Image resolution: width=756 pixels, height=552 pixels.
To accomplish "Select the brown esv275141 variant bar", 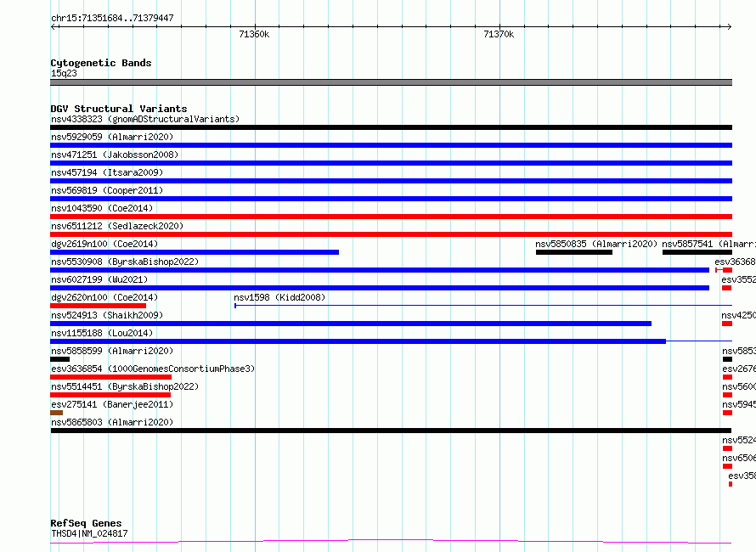I will [x=56, y=414].
